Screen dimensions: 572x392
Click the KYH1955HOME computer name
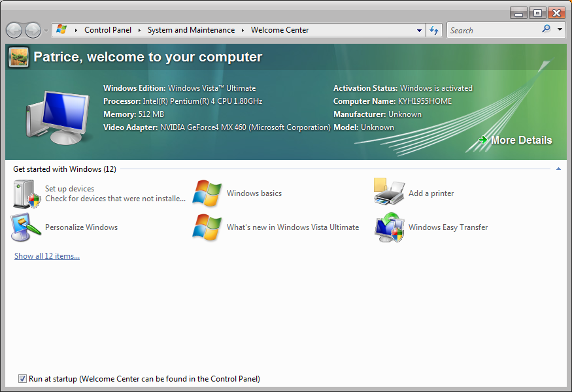tap(425, 101)
